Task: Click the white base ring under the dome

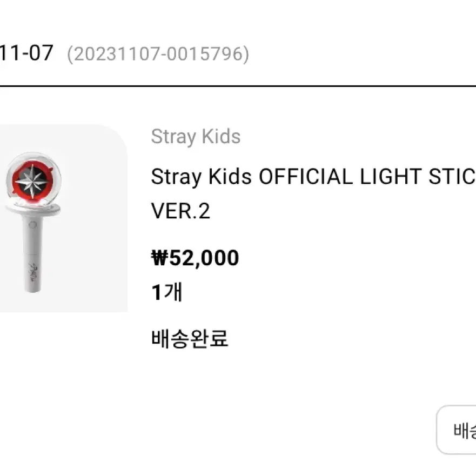Action: [33, 210]
